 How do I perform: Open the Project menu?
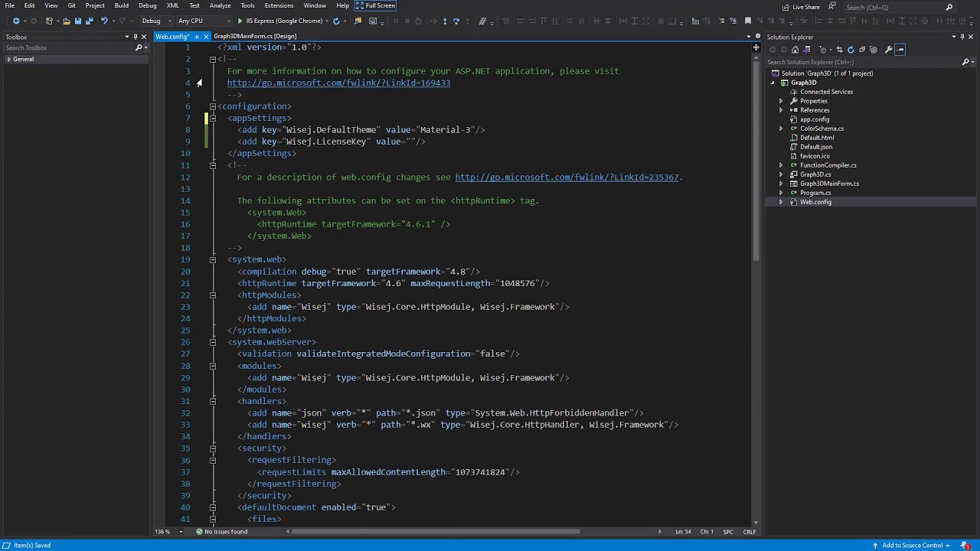[x=95, y=5]
